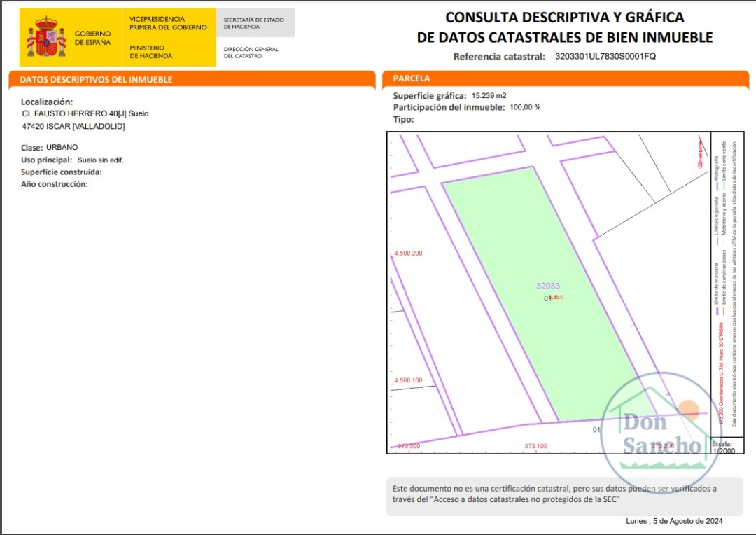This screenshot has width=756, height=535.
Task: Click the gray catastral disclaimer notice box
Action: coord(565,496)
